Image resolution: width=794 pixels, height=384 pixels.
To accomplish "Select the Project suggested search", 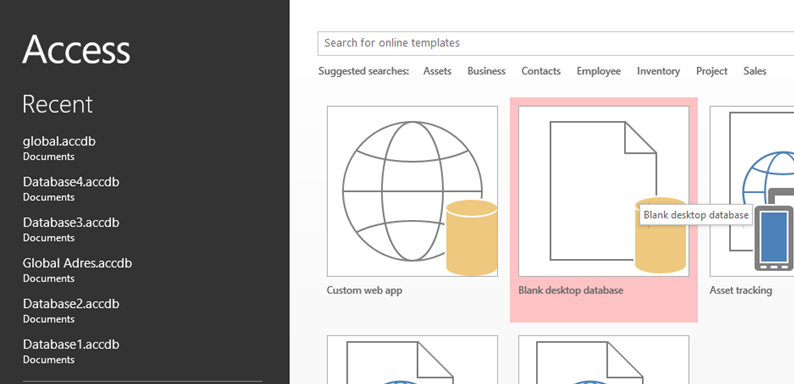I will tap(711, 71).
